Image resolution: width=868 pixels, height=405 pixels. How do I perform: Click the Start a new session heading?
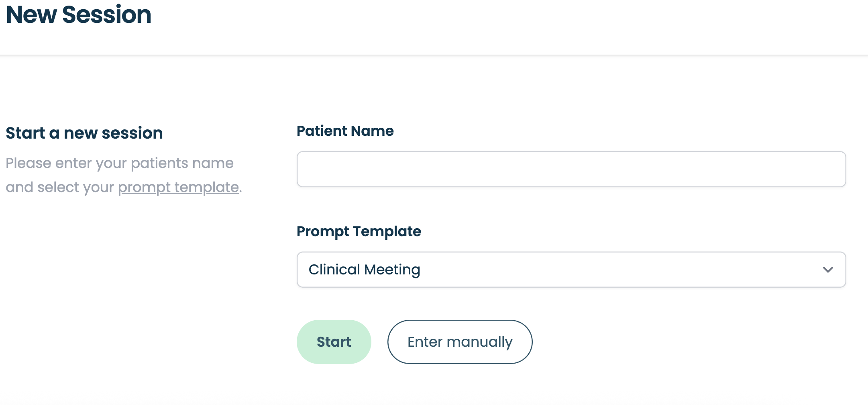tap(84, 133)
